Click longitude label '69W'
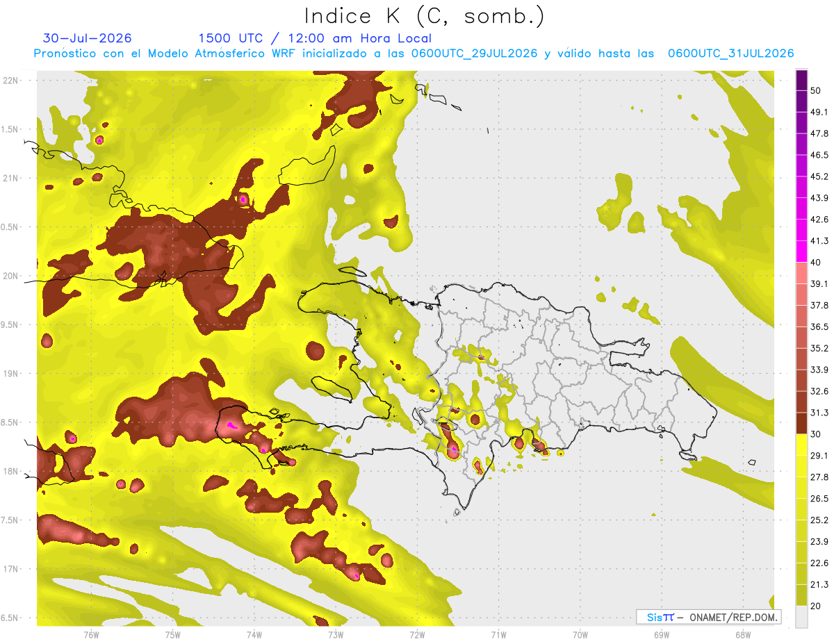 tap(661, 635)
